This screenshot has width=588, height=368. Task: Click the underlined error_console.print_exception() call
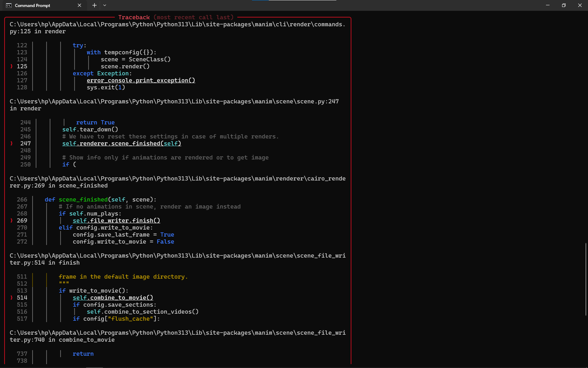tap(141, 80)
